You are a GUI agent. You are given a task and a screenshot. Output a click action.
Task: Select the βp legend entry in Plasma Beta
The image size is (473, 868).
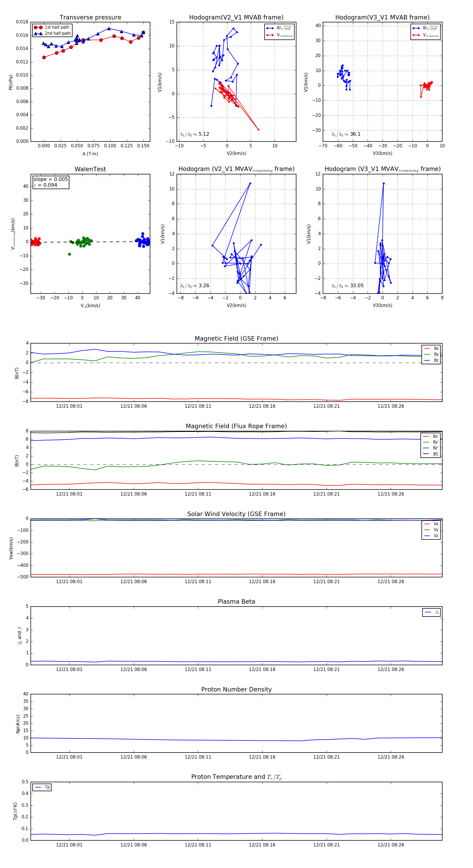432,612
